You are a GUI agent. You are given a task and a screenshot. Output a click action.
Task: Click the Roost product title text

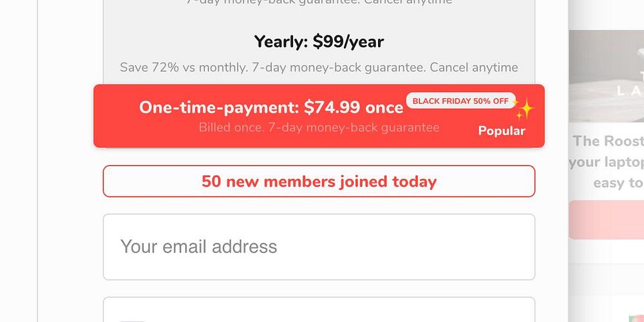click(x=608, y=141)
